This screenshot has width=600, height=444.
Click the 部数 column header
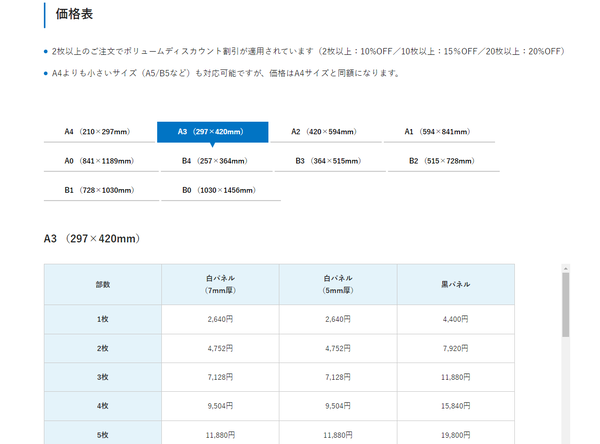[103, 284]
